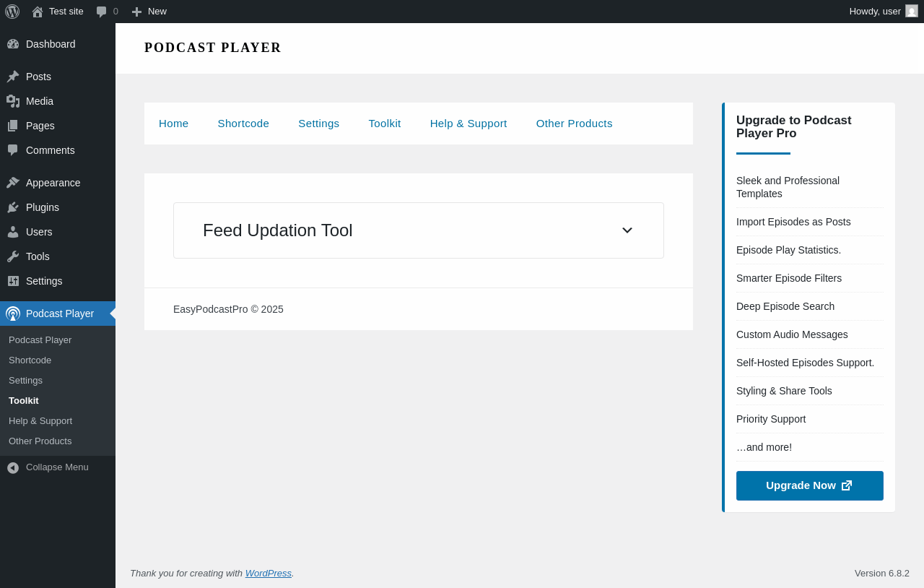Click the Podcast Player broadcast icon
Viewport: 924px width, 588px height.
[13, 314]
